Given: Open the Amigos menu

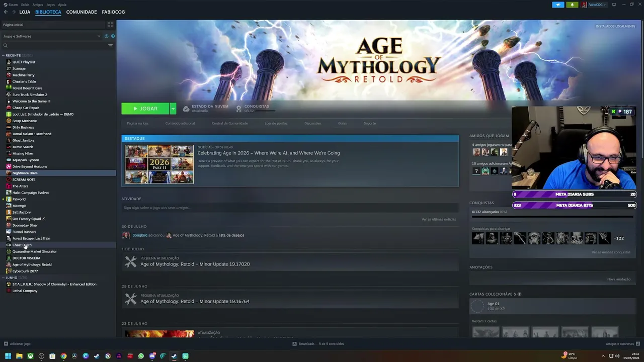Looking at the screenshot, I should (x=38, y=5).
